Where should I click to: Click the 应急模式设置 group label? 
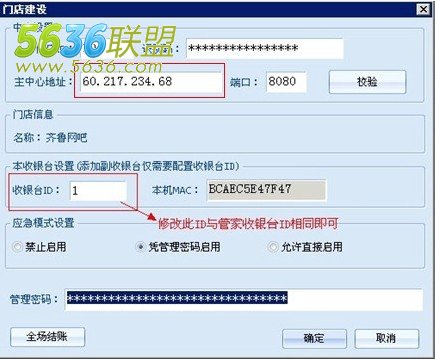coord(43,223)
